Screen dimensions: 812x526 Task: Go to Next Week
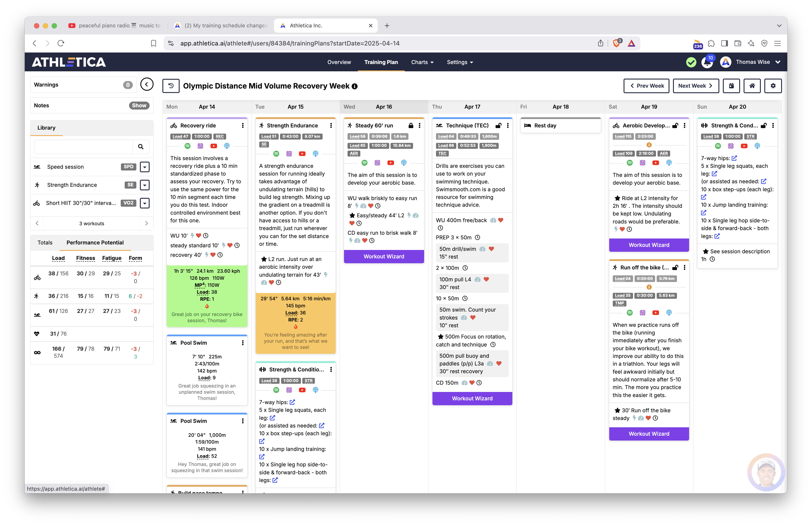[x=696, y=86]
